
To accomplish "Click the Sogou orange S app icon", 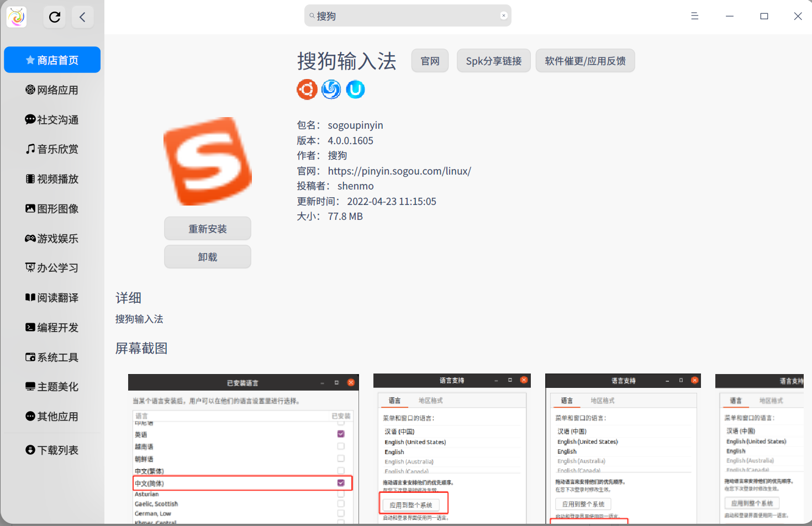I will click(x=208, y=161).
